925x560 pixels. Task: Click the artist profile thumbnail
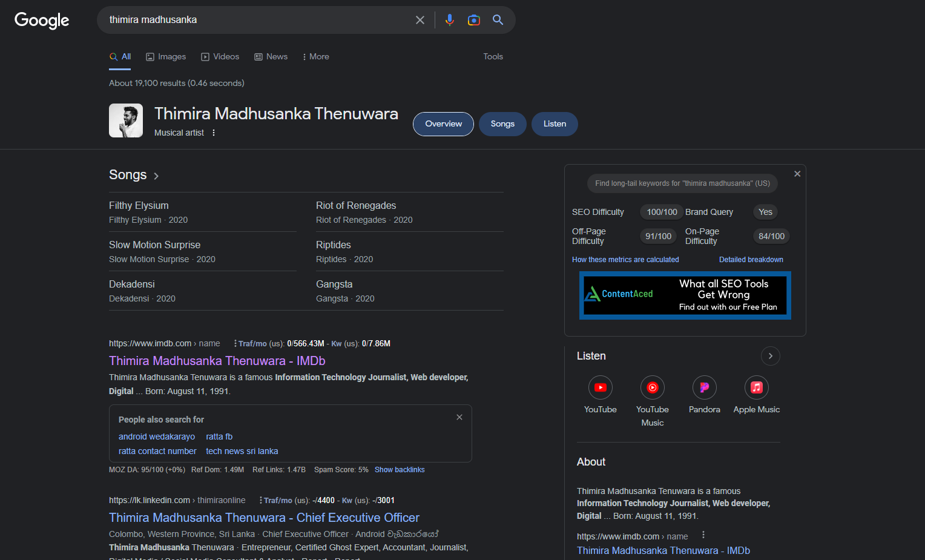coord(126,120)
